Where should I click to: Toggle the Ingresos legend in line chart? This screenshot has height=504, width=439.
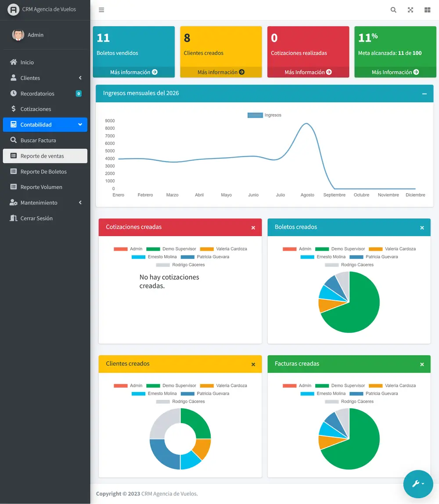[264, 115]
